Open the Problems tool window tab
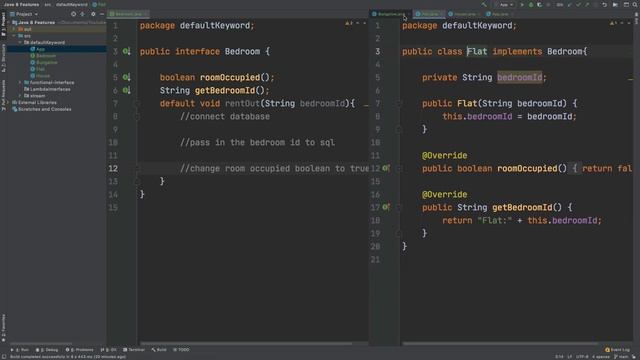The height and width of the screenshot is (360, 640). 80,350
